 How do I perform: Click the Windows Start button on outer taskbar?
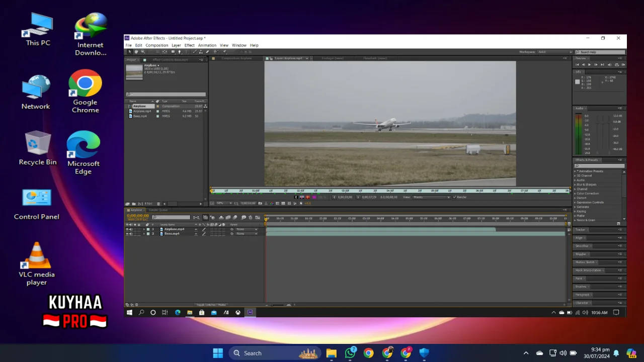click(218, 353)
